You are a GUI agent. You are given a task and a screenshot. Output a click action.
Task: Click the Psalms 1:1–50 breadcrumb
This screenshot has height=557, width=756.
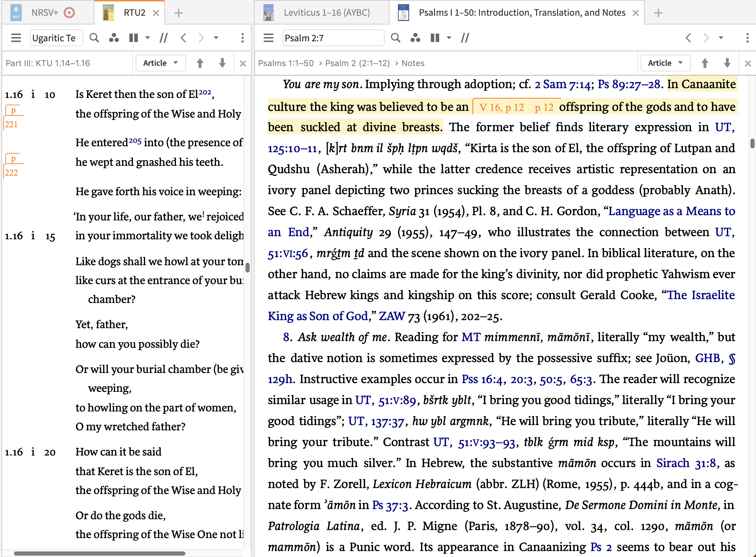(x=286, y=63)
